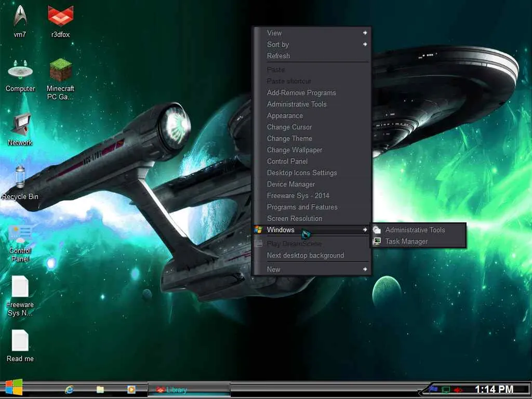Select Administrative Tools in the main context menu

click(312, 104)
